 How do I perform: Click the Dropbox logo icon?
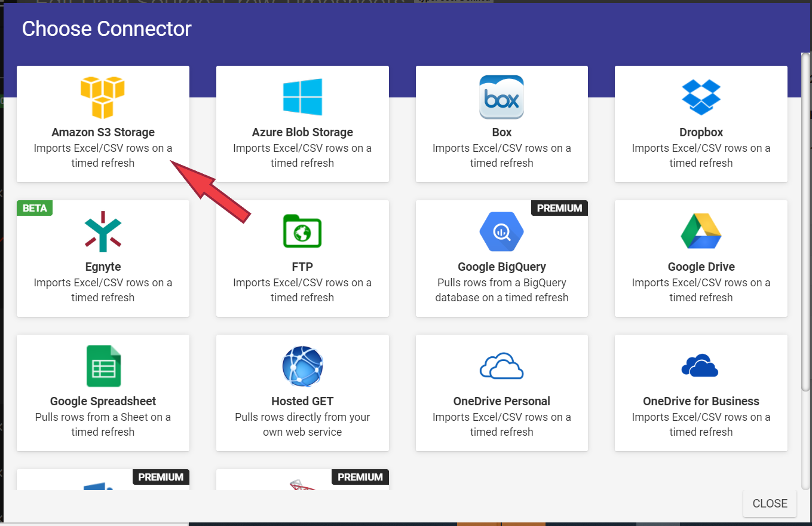[701, 97]
